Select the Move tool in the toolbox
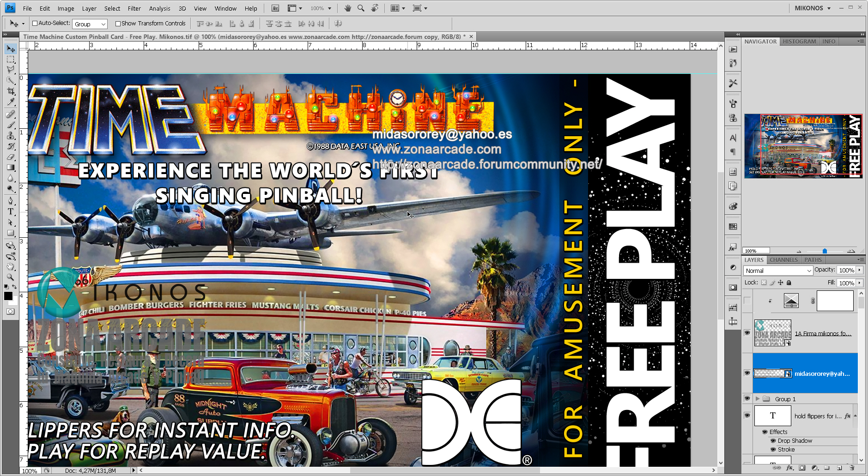This screenshot has width=868, height=476. click(x=11, y=49)
